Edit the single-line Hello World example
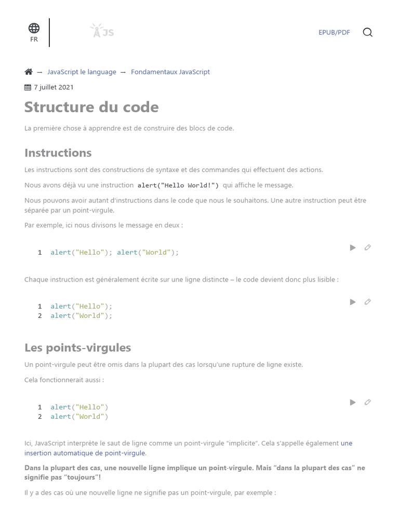This screenshot has height=532, width=399. coord(368,248)
